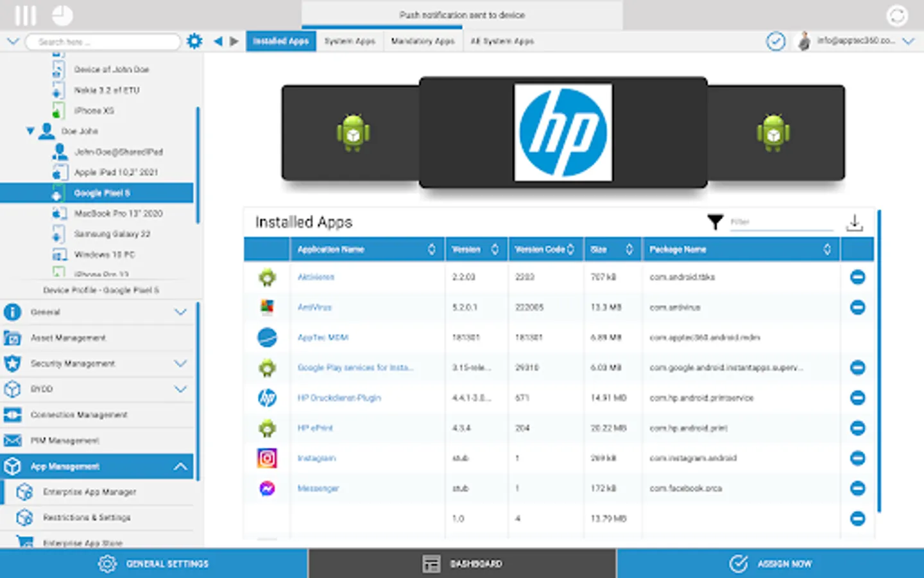
Task: Open the HP ePrint app link
Action: click(315, 428)
